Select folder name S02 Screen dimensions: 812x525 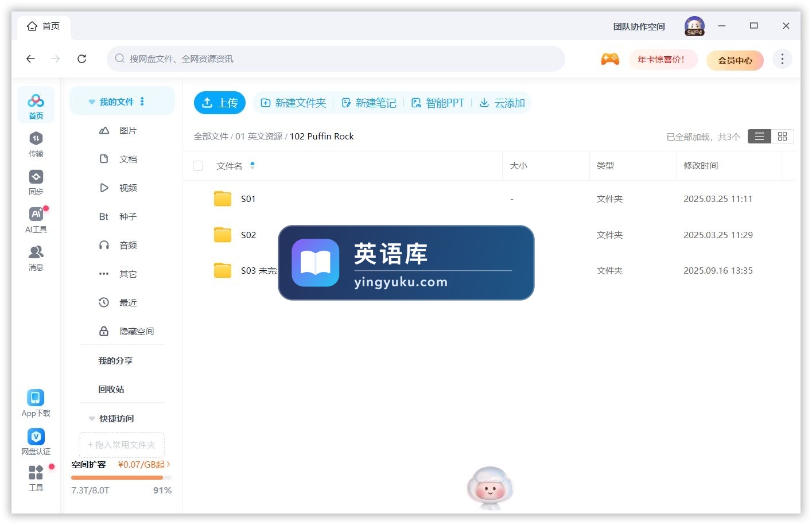pos(248,235)
